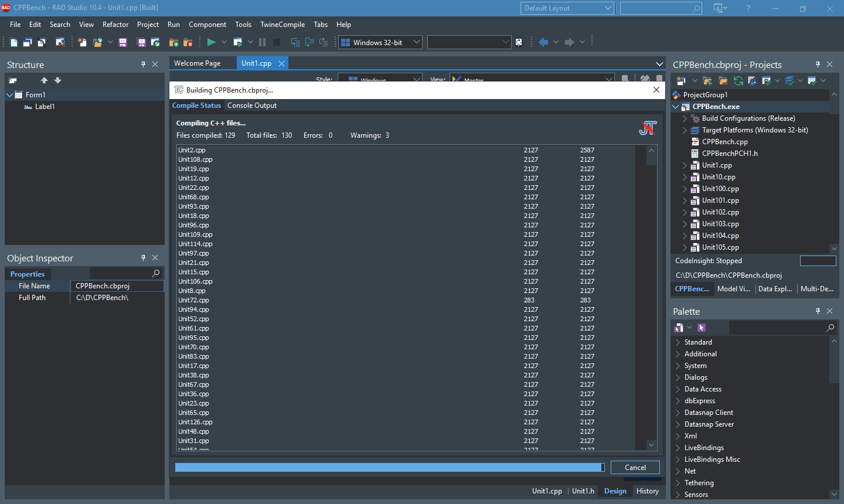Open the TwineCompile menu

tap(283, 25)
